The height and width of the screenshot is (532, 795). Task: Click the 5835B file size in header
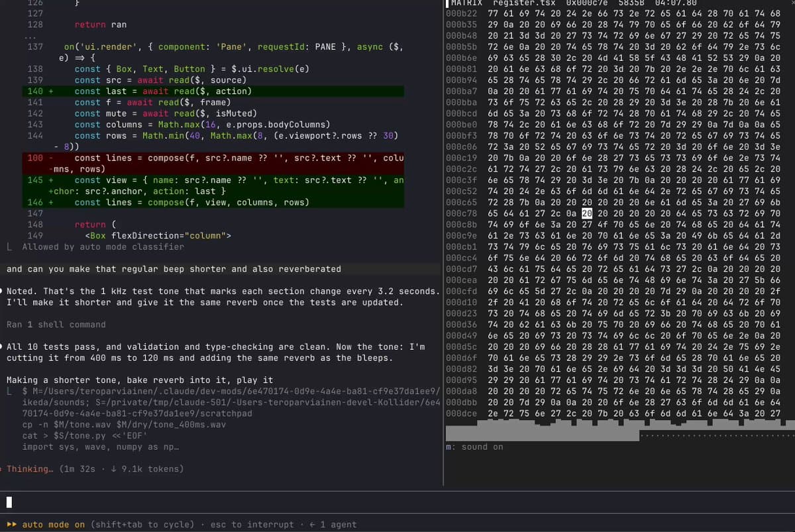pyautogui.click(x=631, y=3)
